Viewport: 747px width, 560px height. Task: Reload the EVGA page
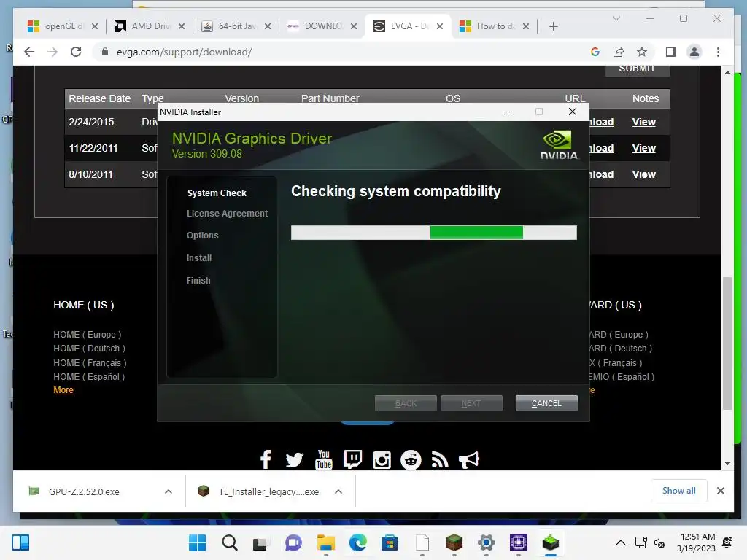[x=76, y=52]
